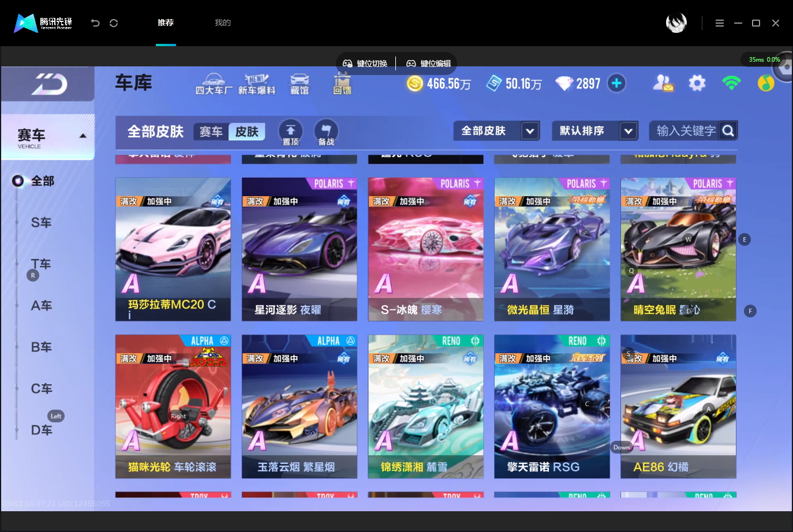Screen dimensions: 793x532
Task: Click the green Wi-Fi signal icon
Action: 731,84
